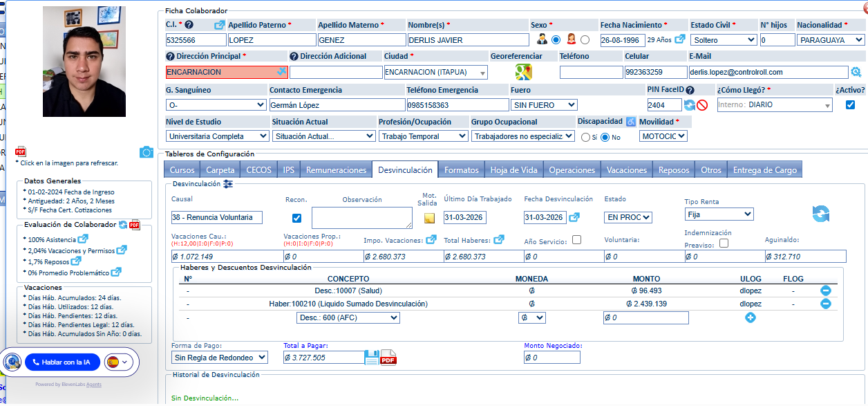Uncheck the Recon. checkbox
Image resolution: width=868 pixels, height=406 pixels.
296,218
